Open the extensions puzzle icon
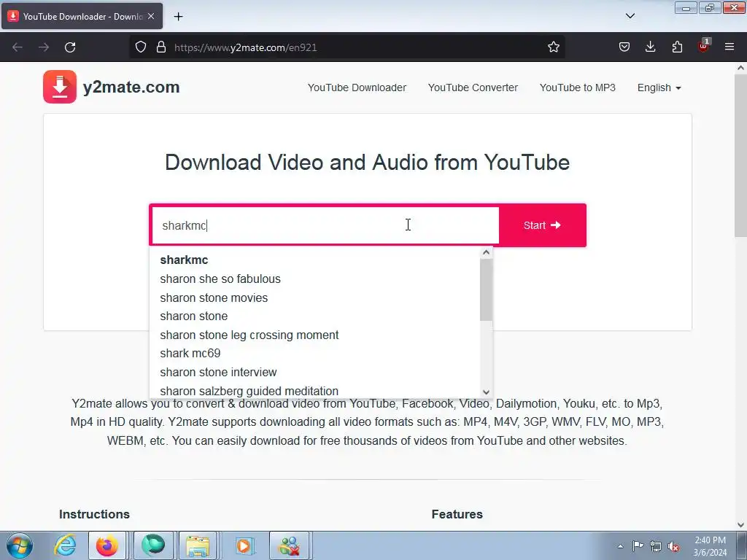Screen dimensions: 747x560 (x=677, y=47)
